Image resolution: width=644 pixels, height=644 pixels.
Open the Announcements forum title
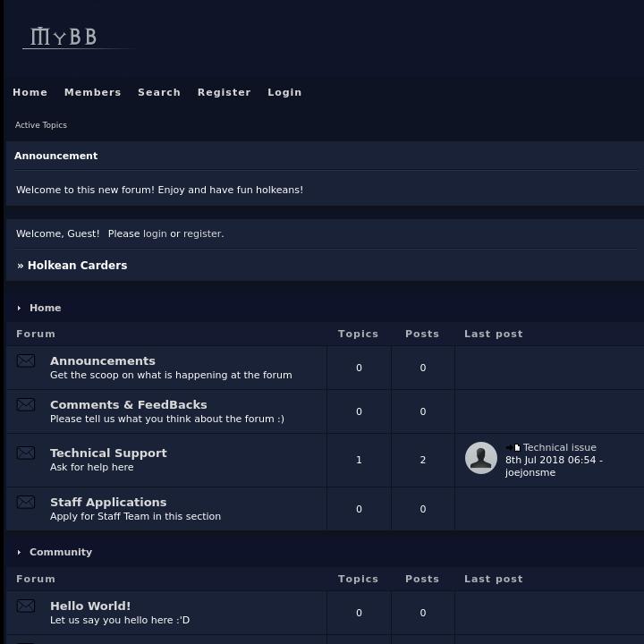[x=103, y=361]
